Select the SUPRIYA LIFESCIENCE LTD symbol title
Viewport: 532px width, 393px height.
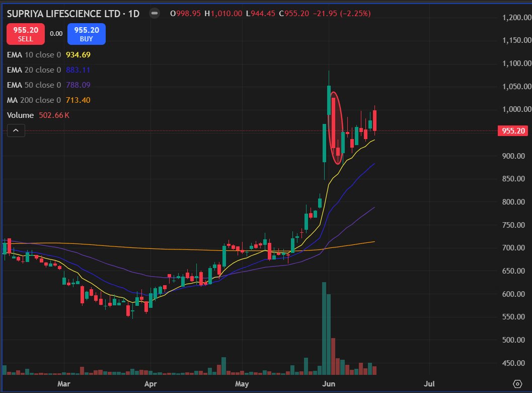pyautogui.click(x=63, y=14)
